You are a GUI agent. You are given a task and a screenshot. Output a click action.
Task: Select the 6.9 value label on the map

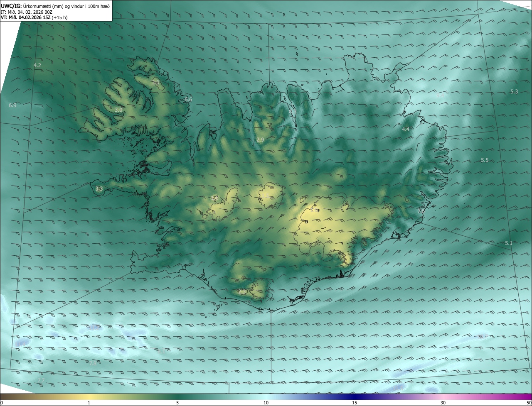tap(12, 105)
